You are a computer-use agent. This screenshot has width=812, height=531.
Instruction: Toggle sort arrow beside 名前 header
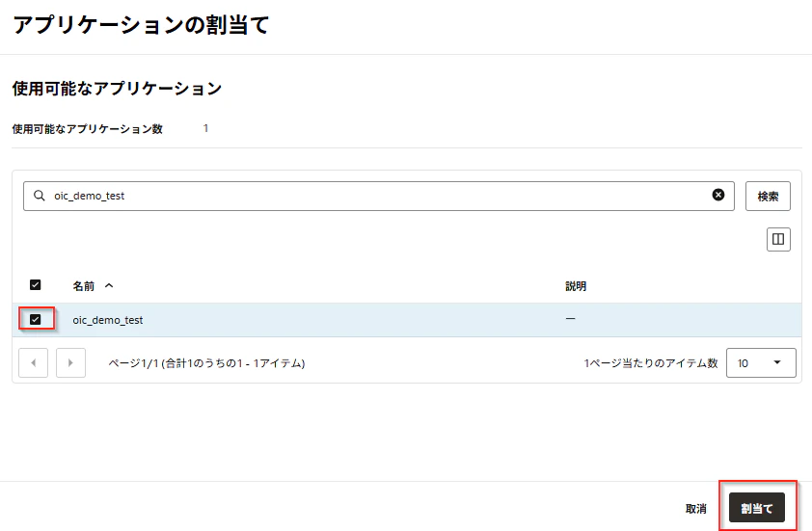[109, 285]
